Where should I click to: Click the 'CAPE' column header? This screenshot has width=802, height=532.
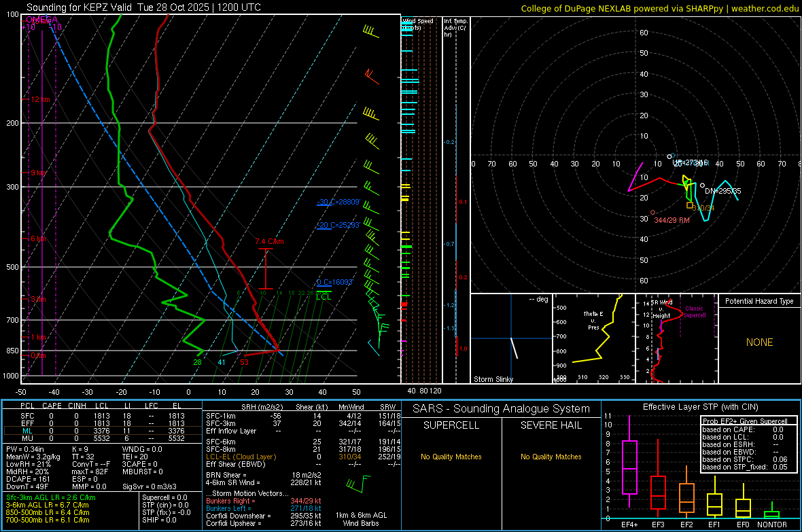52,406
